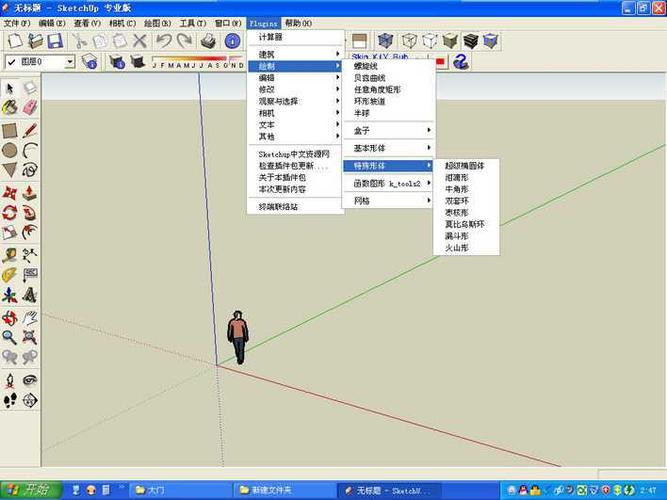Viewport: 667px width, 500px height.
Task: Expand the 网格 submenu
Action: [389, 201]
